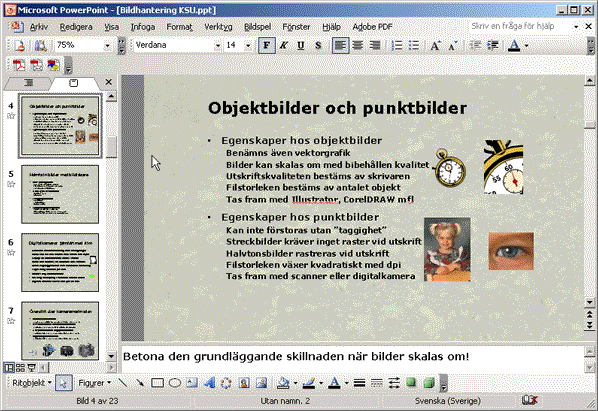The image size is (598, 411).
Task: Convert to Adobe PDF and email icon
Action: [x=36, y=65]
